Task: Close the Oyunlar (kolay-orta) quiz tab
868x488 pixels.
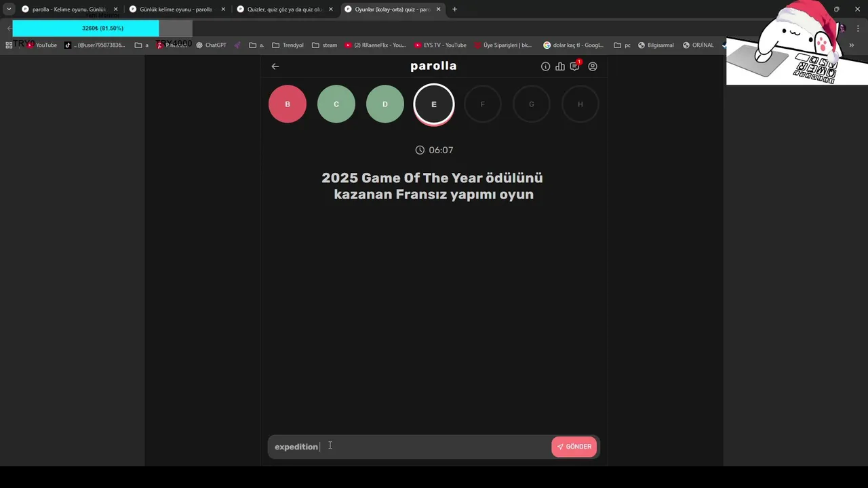Action: [439, 9]
